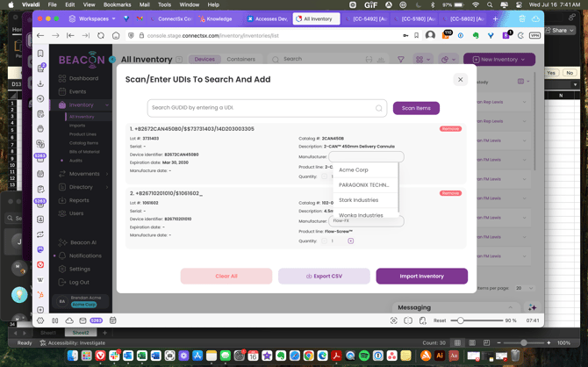Collapse the Beacon sidebar toggle arrow
Screen dimensions: 588x367
(x=112, y=60)
